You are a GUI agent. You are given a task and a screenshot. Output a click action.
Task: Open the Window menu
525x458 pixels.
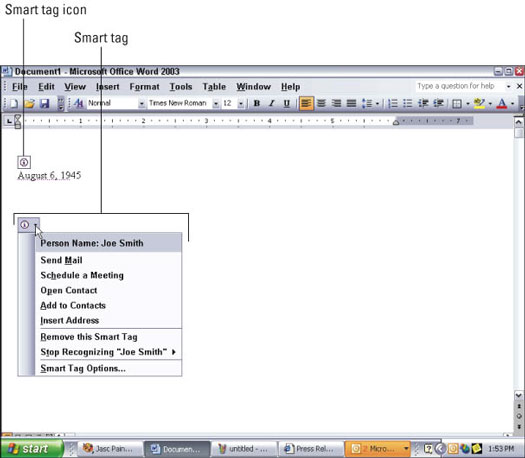[253, 87]
